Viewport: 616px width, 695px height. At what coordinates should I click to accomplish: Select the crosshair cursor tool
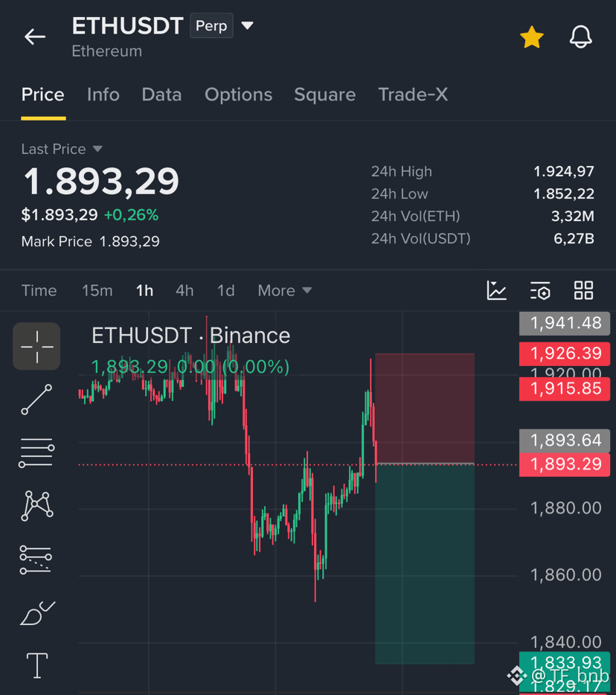click(36, 346)
